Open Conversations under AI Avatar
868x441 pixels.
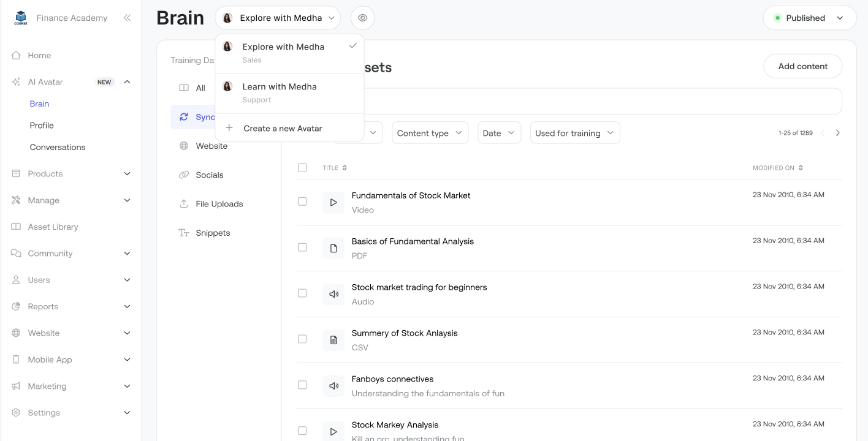pyautogui.click(x=58, y=147)
